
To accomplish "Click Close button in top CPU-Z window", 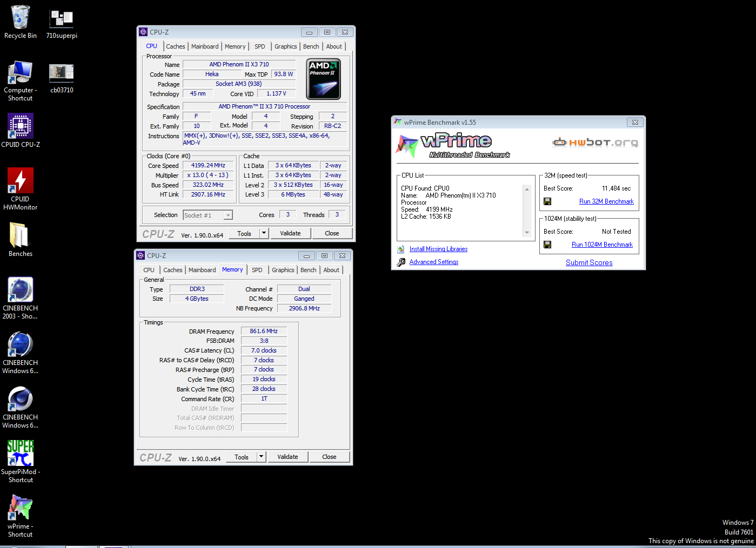I will click(332, 233).
